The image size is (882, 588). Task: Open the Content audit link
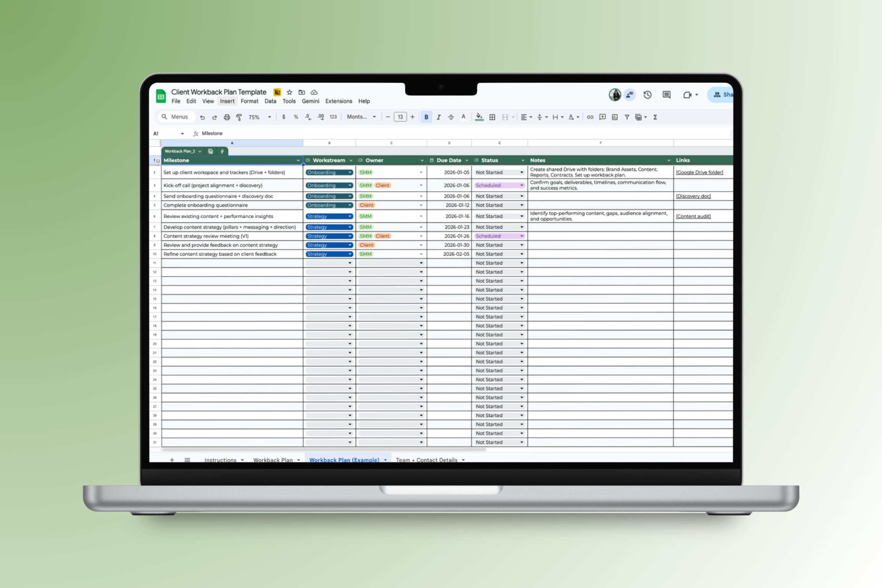tap(693, 216)
